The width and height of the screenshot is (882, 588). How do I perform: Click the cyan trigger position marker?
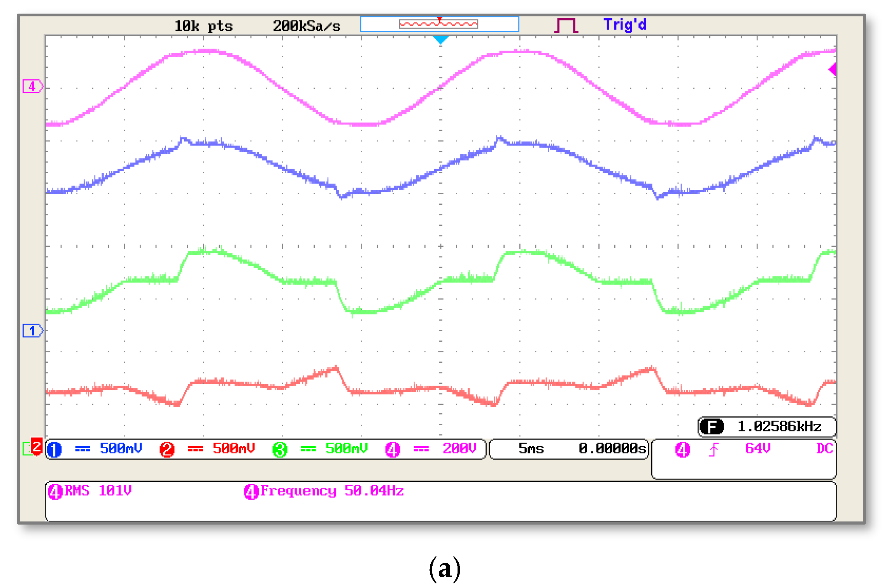tap(440, 40)
